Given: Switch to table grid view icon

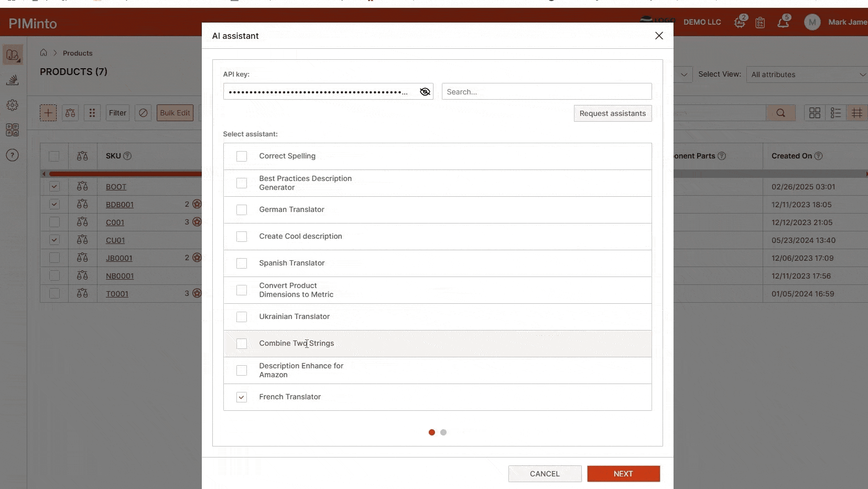Looking at the screenshot, I should click(x=857, y=113).
